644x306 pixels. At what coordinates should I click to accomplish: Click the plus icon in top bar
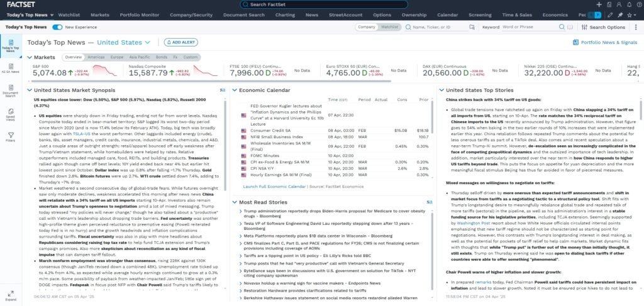tap(599, 4)
